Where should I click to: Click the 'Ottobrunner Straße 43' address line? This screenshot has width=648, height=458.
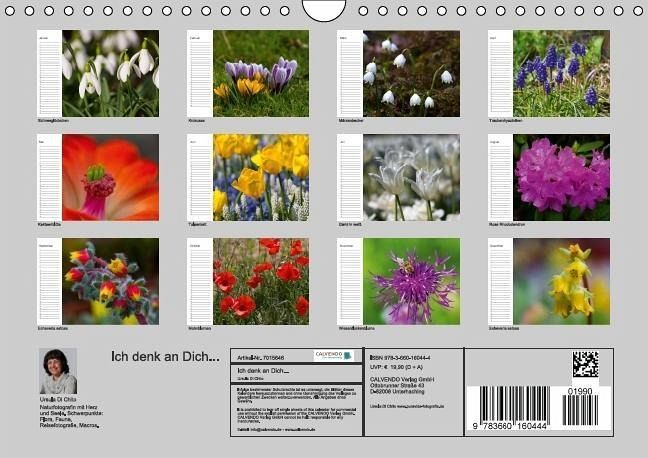pos(397,385)
